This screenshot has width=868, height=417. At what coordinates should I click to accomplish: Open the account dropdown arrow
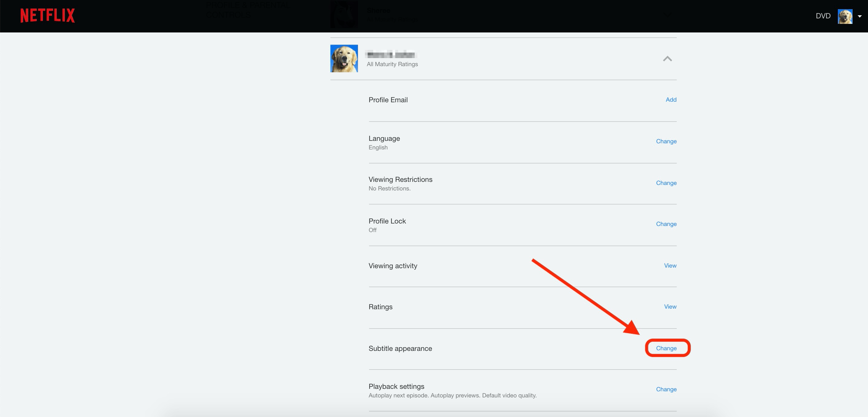pyautogui.click(x=860, y=16)
